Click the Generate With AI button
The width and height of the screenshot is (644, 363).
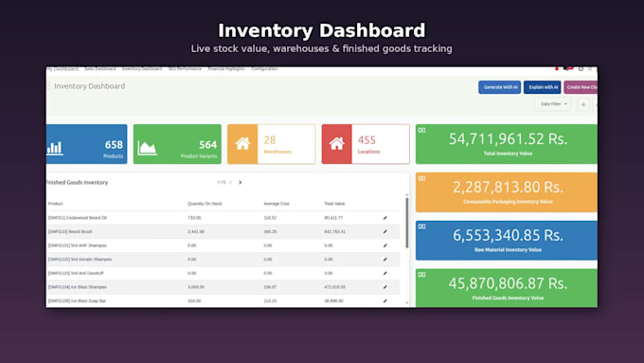point(500,87)
